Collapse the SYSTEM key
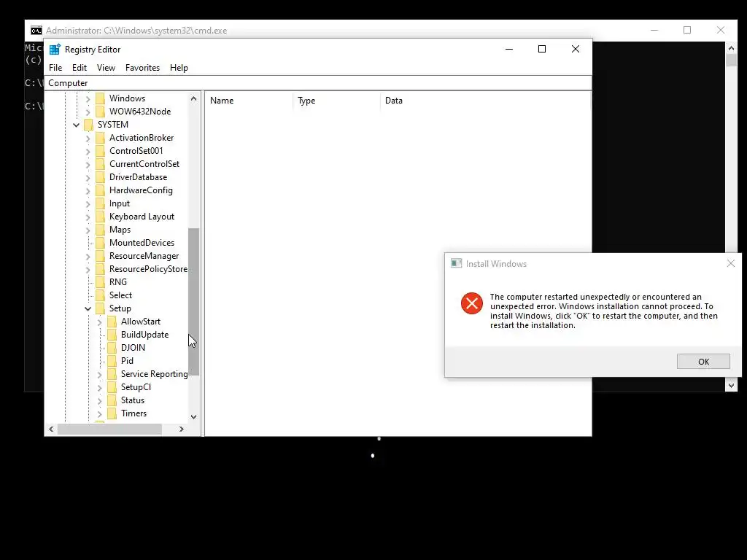 [76, 125]
